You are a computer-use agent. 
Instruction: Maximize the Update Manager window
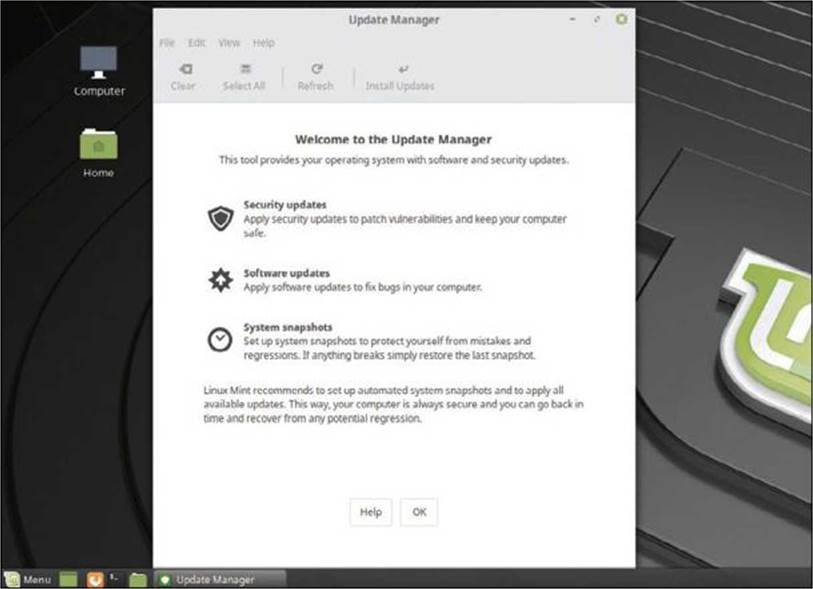tap(597, 19)
